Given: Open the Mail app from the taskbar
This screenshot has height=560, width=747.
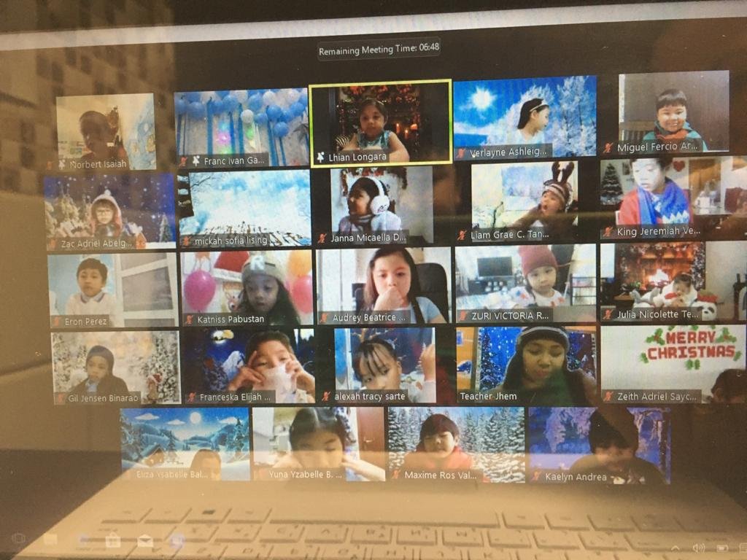Looking at the screenshot, I should [145, 540].
